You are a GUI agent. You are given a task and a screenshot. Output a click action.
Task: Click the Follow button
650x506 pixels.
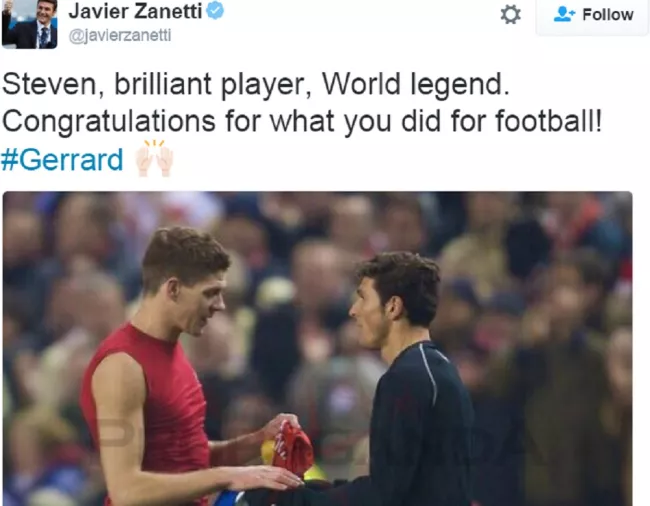593,15
